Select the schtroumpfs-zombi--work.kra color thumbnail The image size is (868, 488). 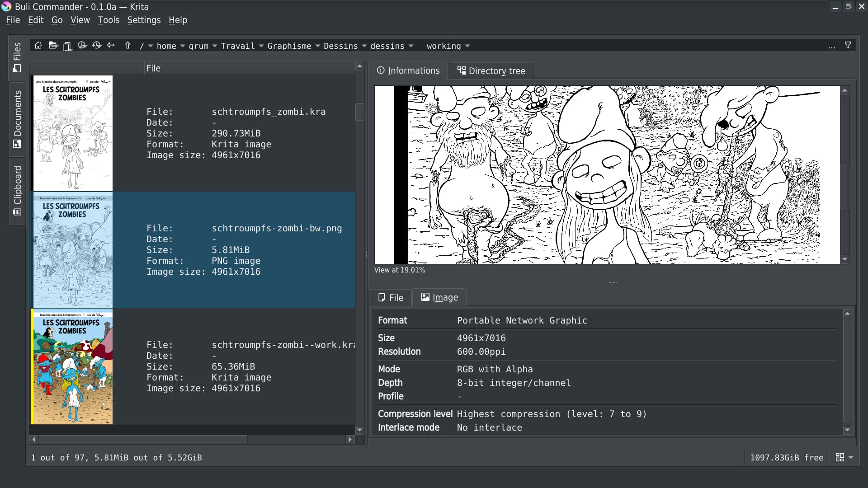[x=72, y=366]
